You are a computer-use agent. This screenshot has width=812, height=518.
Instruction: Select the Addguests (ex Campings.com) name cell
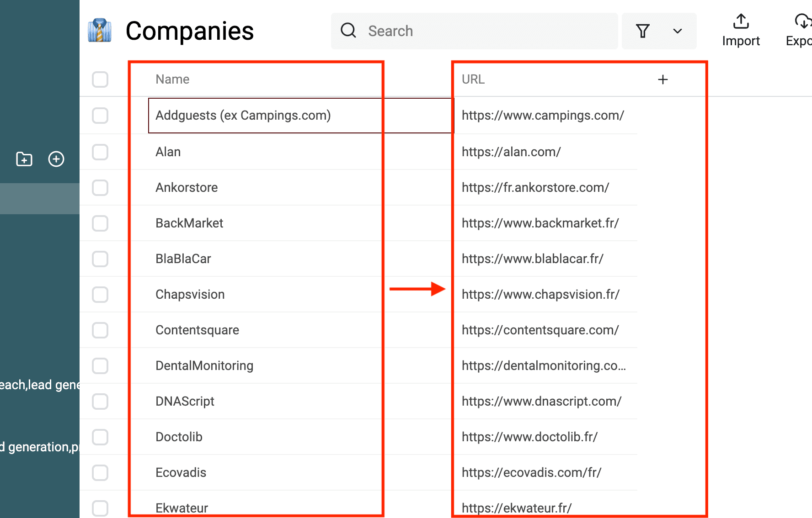(243, 116)
